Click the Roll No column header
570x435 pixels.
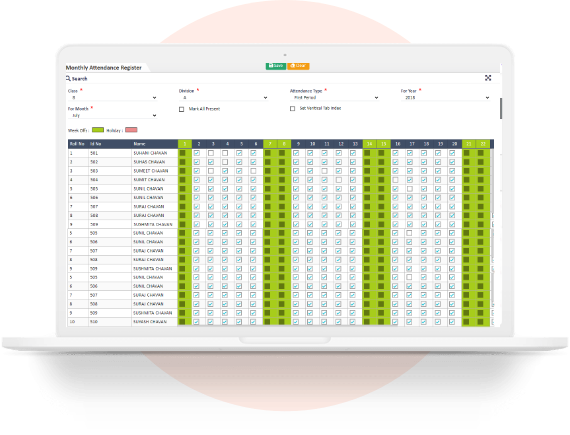(x=78, y=144)
